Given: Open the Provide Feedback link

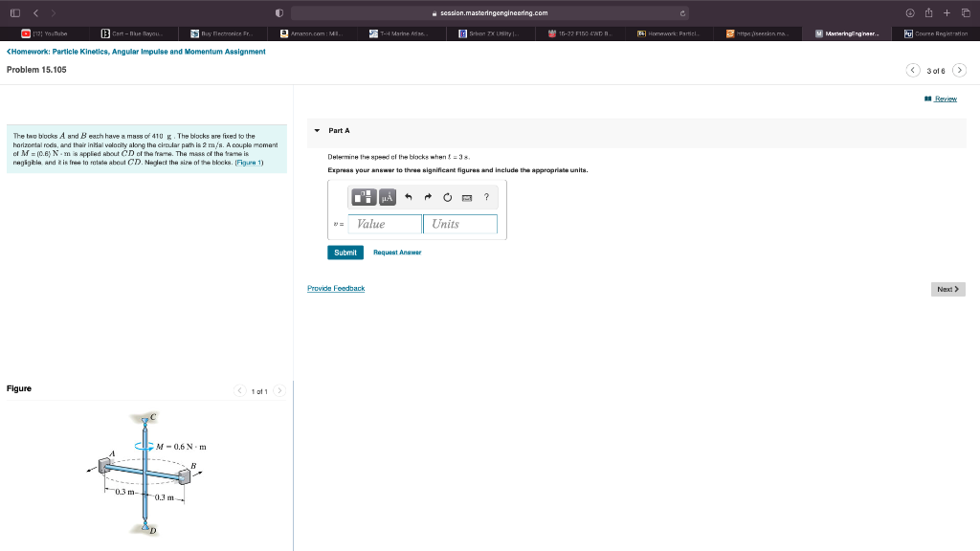Looking at the screenshot, I should pos(334,288).
